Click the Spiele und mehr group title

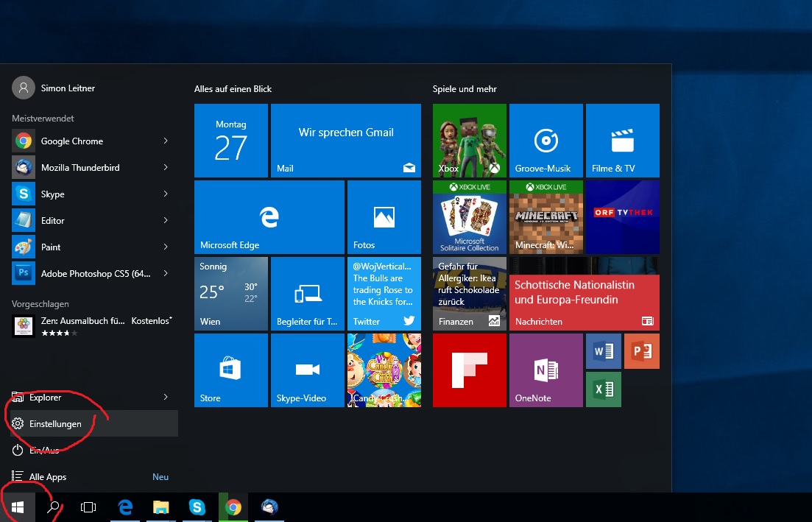tap(465, 89)
